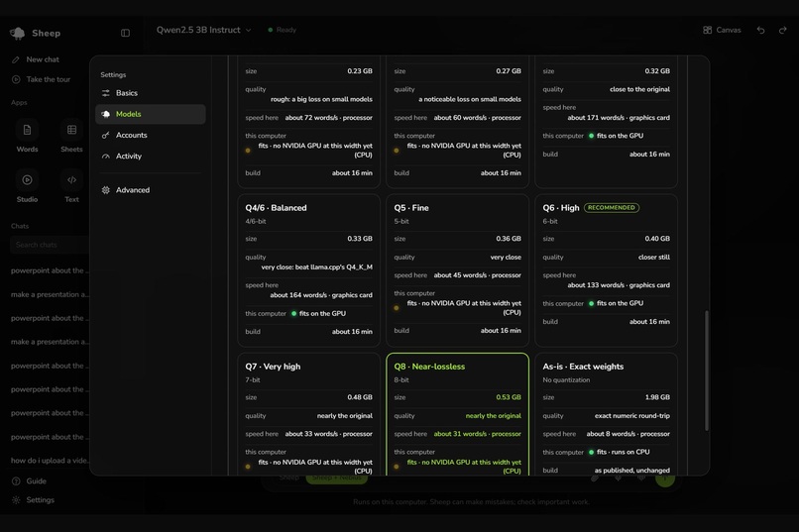Open chat 'how do i upload a vide...'

[x=50, y=461]
